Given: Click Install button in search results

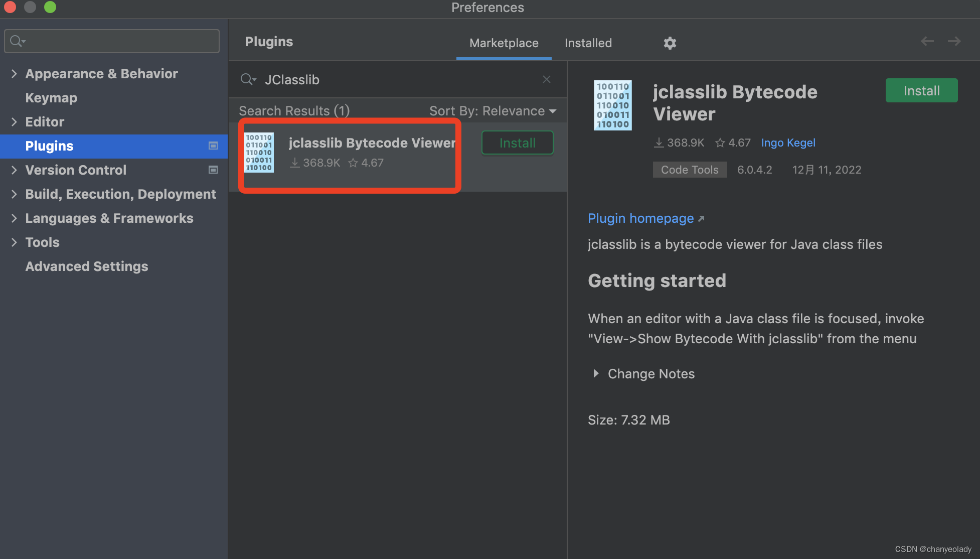Looking at the screenshot, I should pyautogui.click(x=517, y=143).
